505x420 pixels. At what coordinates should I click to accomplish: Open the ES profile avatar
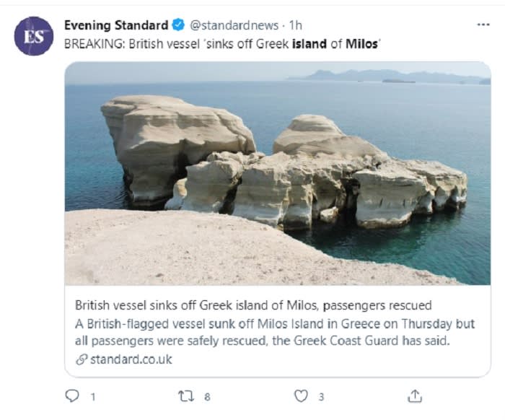pos(33,36)
